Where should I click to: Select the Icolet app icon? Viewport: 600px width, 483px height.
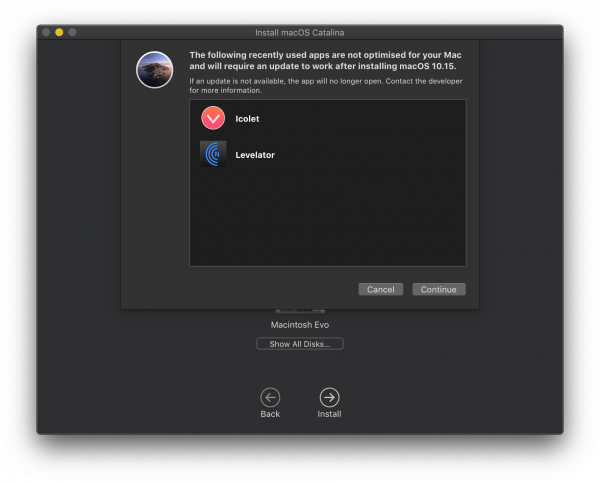[213, 118]
